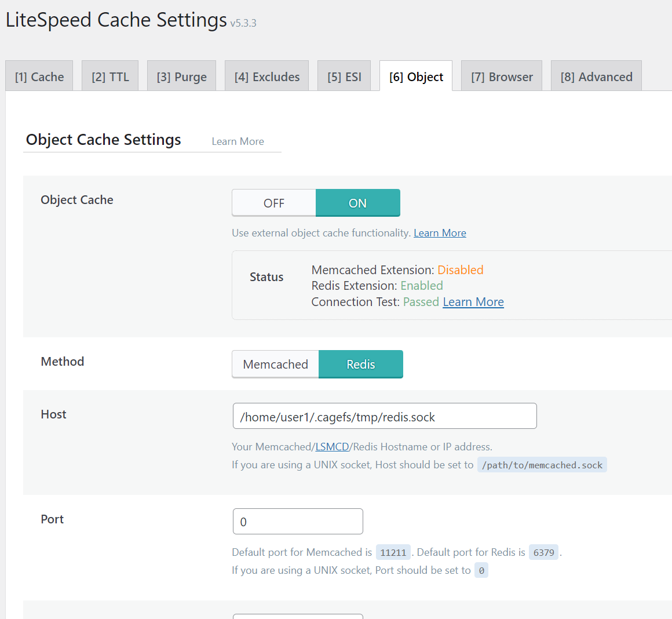Open the [8] Advanced tab
672x619 pixels.
tap(596, 77)
